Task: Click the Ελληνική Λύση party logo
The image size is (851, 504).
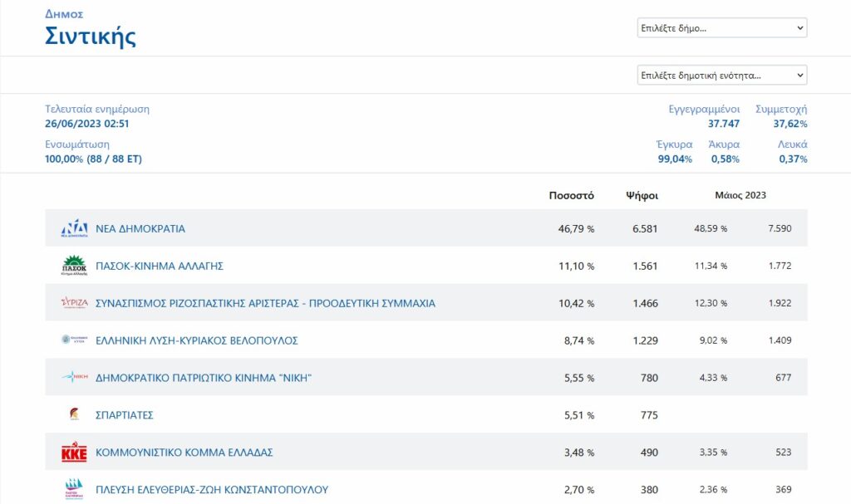Action: pyautogui.click(x=74, y=340)
